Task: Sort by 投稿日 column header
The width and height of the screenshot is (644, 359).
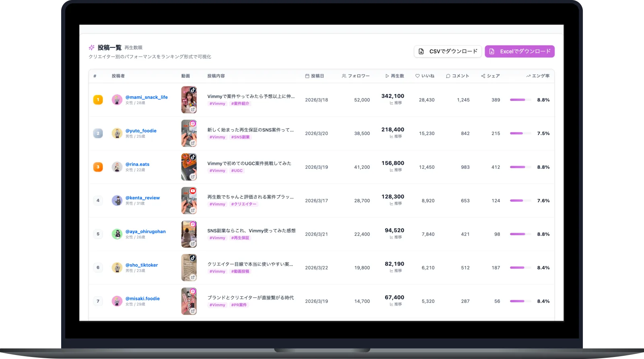Action: (314, 76)
